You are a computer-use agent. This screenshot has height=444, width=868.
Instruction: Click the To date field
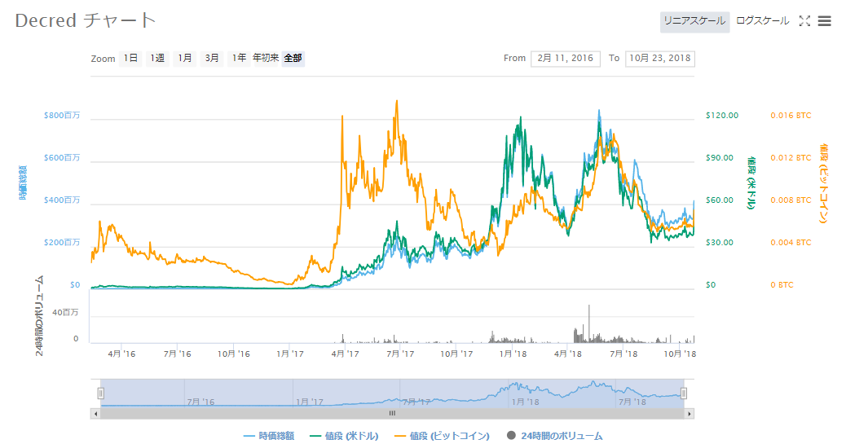[659, 59]
